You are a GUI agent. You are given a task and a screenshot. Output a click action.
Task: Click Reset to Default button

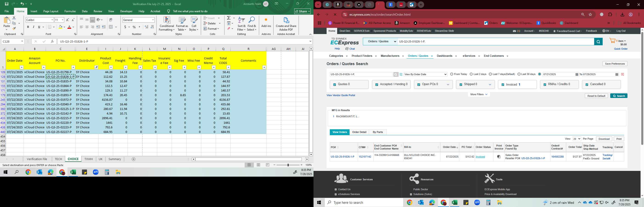click(x=596, y=96)
